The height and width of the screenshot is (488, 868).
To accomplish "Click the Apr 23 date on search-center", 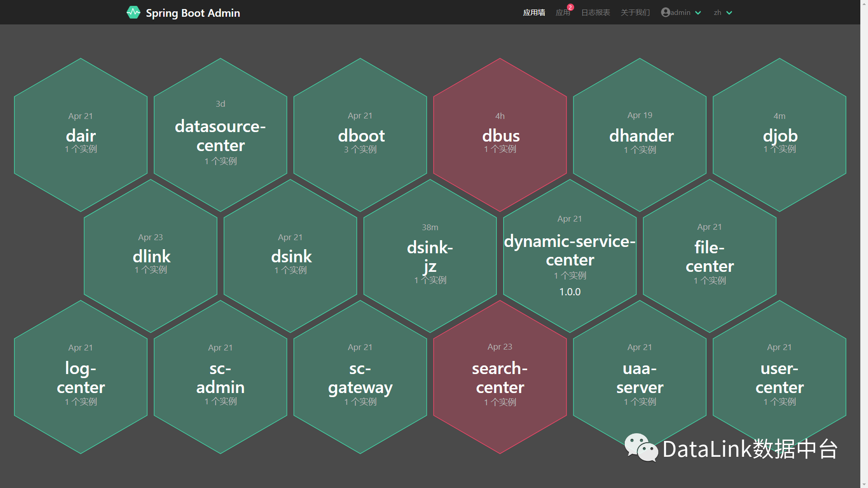I will pyautogui.click(x=500, y=346).
